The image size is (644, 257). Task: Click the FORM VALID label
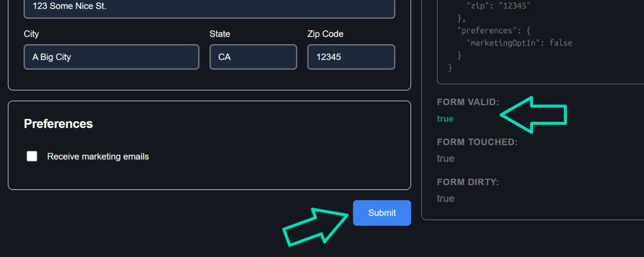click(x=467, y=102)
